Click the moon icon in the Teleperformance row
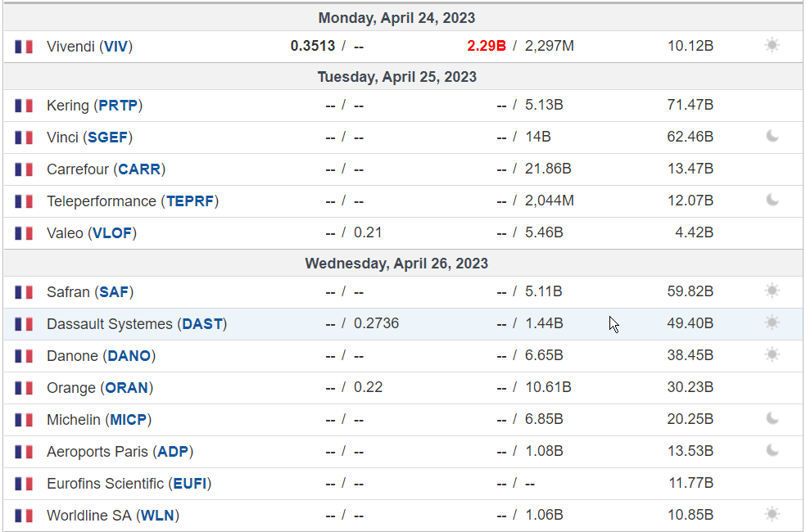This screenshot has height=532, width=806. [x=772, y=200]
